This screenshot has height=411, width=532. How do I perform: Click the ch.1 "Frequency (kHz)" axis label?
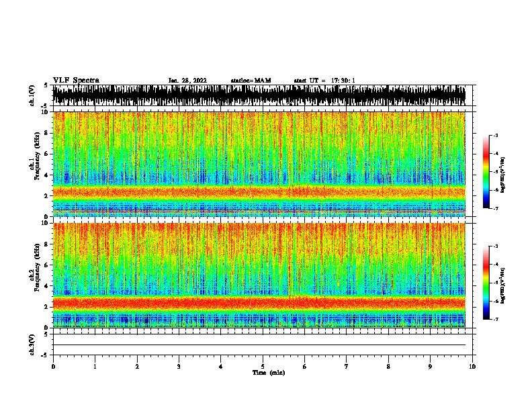(x=37, y=156)
